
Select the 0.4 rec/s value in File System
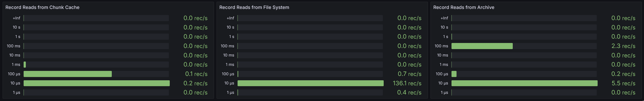pos(409,92)
